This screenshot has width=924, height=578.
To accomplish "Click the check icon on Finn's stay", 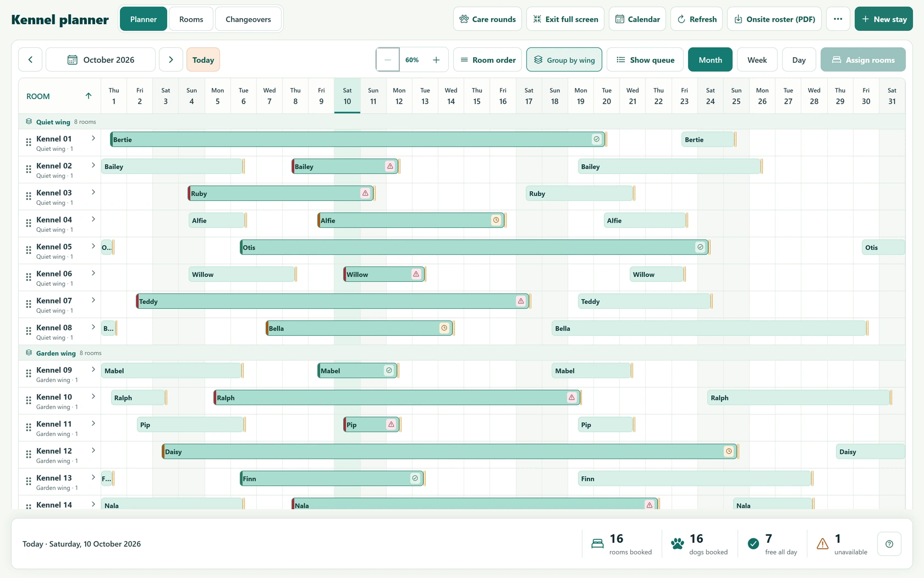I will (415, 478).
